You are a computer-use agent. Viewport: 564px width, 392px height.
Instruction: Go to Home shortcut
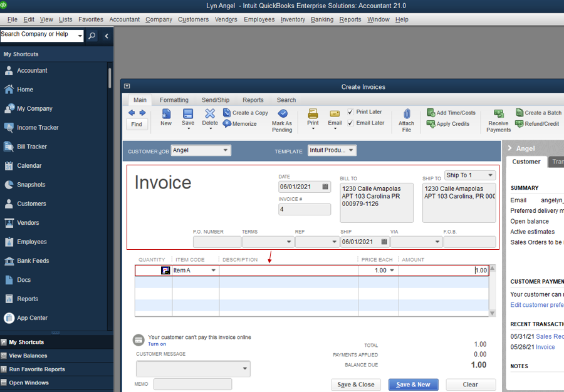pos(19,90)
